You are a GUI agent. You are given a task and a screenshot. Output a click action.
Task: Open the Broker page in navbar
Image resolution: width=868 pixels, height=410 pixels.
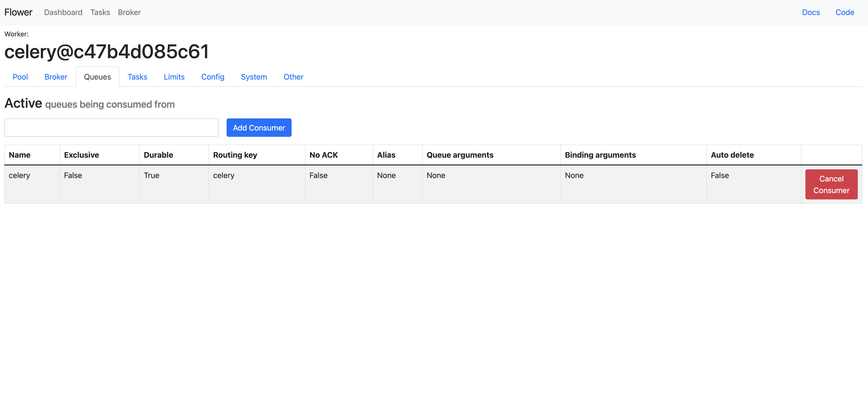tap(129, 12)
